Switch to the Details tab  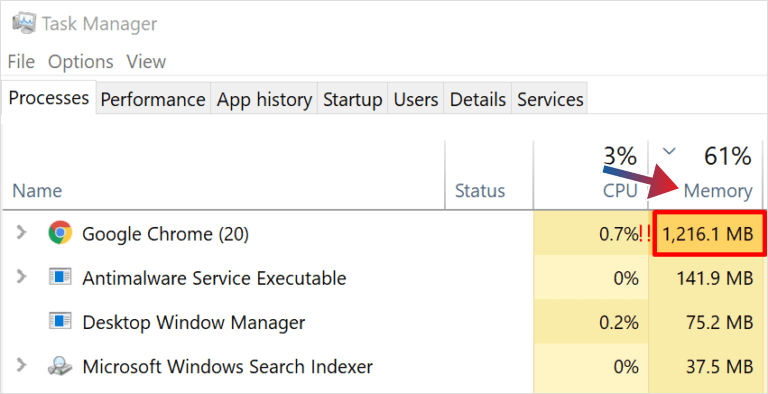(478, 99)
